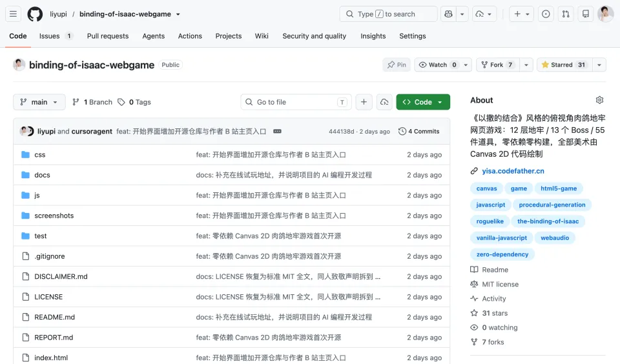Open the css folder

point(40,154)
